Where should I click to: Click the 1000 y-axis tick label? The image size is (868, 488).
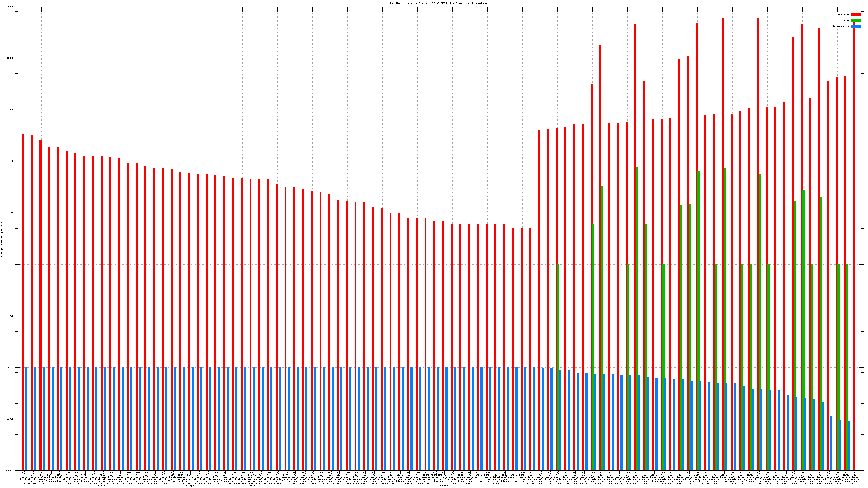click(11, 110)
